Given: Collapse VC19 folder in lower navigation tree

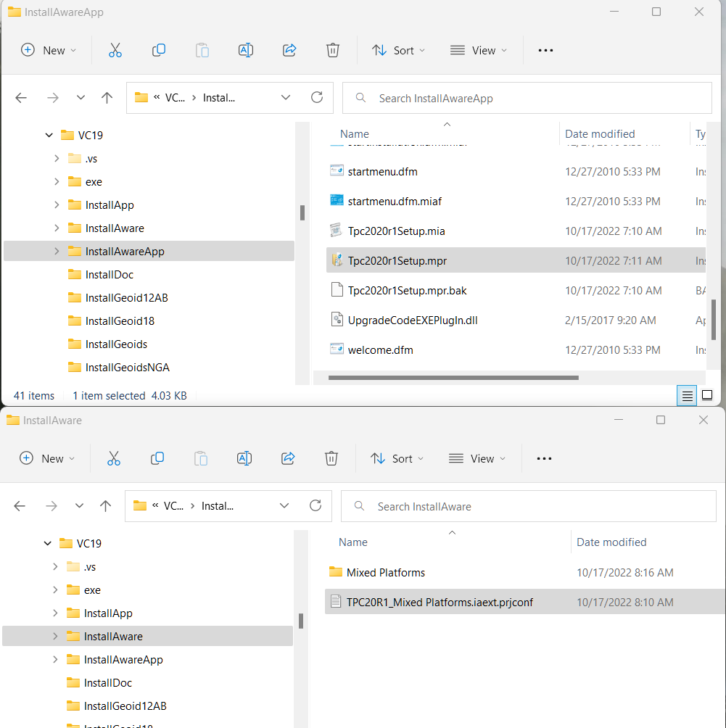Looking at the screenshot, I should pyautogui.click(x=48, y=543).
